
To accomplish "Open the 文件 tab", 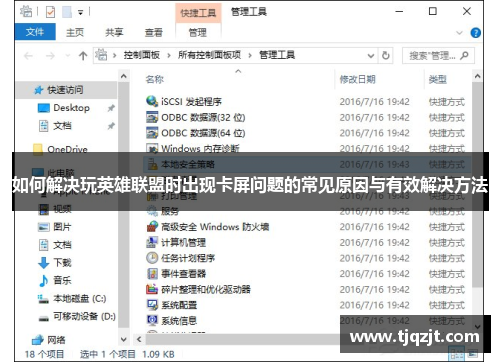I will point(35,32).
